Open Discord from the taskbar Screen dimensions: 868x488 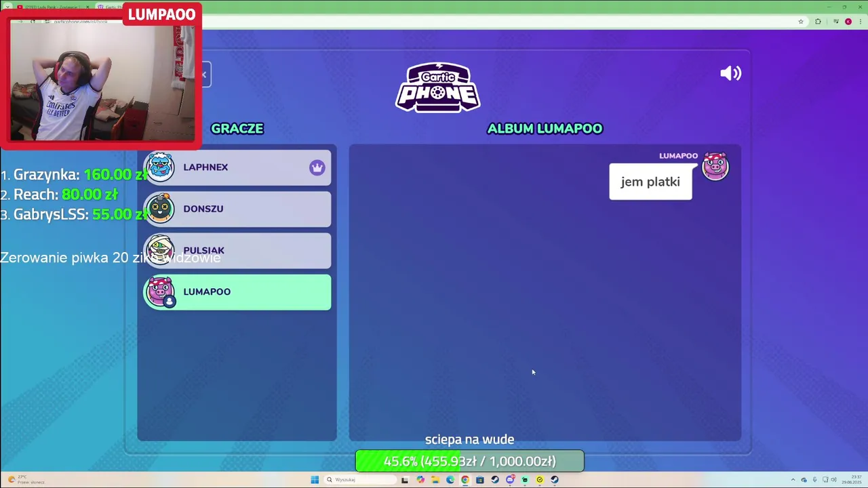[x=510, y=480]
